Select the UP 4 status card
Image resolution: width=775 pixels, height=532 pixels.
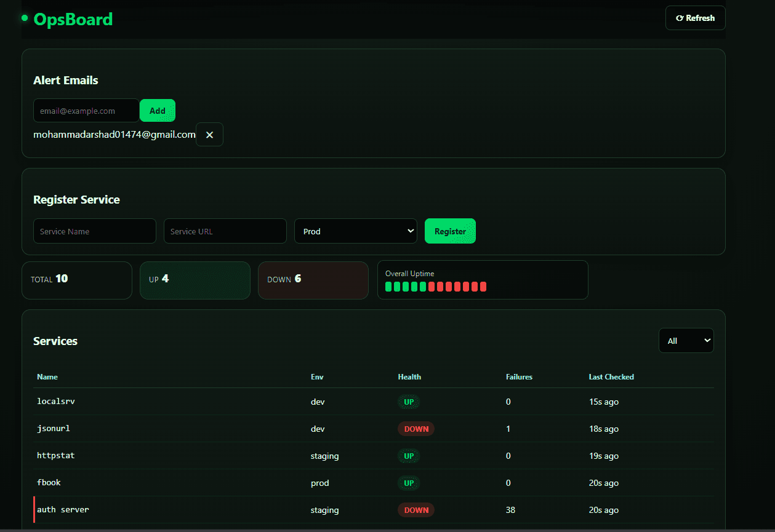(195, 280)
